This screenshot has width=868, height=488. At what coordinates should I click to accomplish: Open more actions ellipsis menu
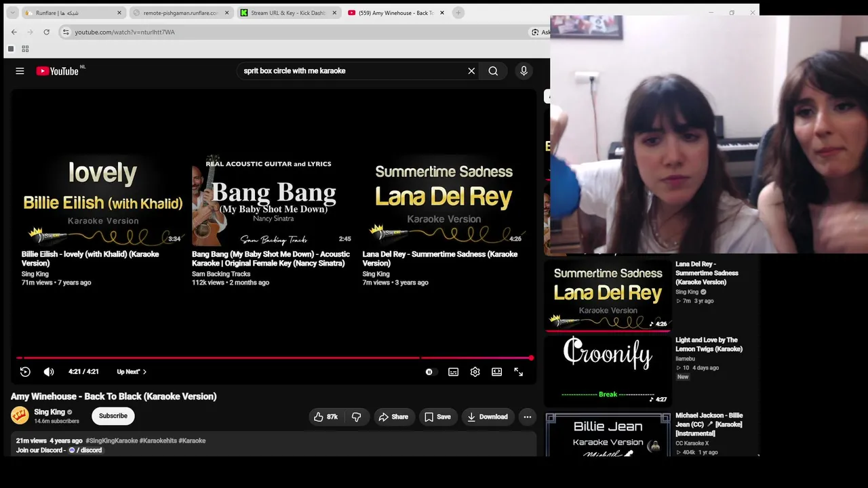pyautogui.click(x=527, y=417)
